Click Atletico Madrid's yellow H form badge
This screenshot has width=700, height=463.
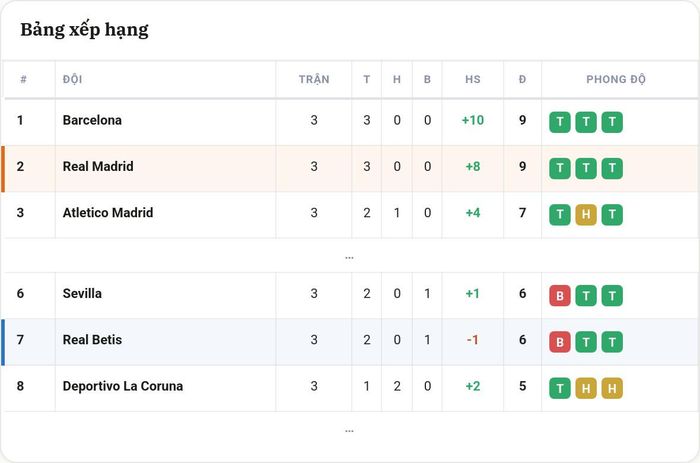pos(586,215)
